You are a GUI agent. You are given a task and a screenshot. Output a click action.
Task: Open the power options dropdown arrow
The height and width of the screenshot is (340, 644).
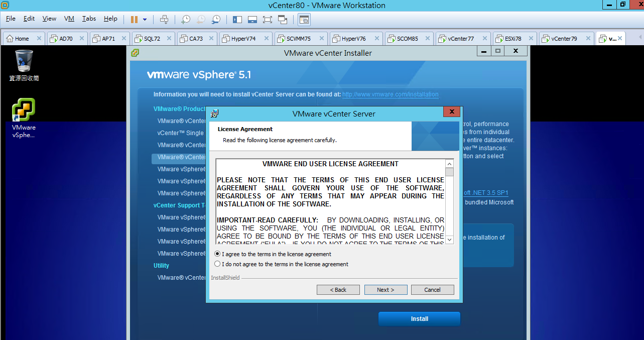point(145,20)
